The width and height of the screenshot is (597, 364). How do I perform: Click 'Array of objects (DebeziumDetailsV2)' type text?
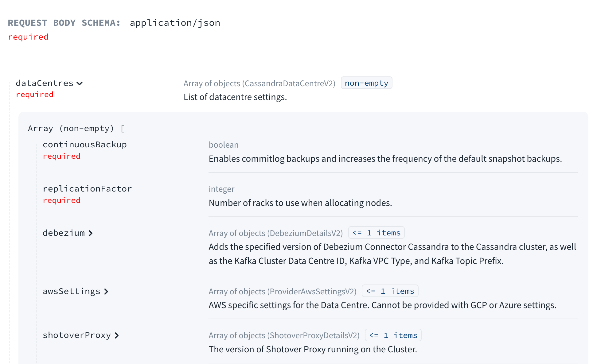click(275, 233)
